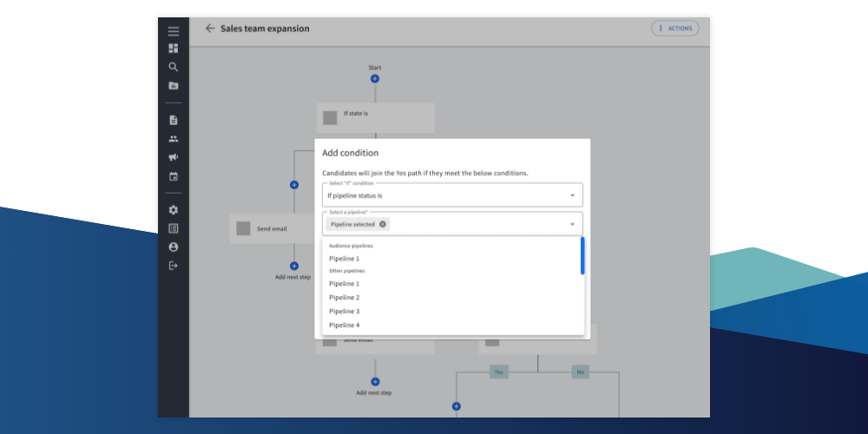The image size is (868, 434).
Task: Open the people group icon in the sidebar
Action: click(x=174, y=139)
